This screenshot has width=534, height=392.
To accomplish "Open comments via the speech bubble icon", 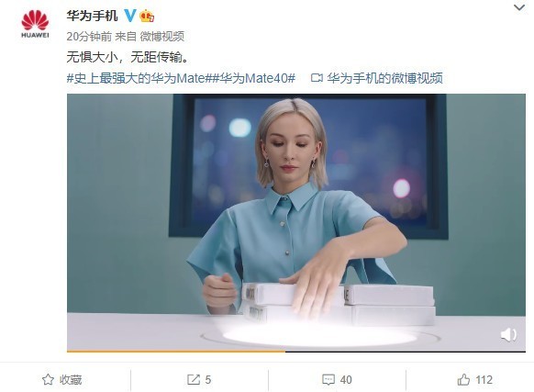I will click(328, 380).
